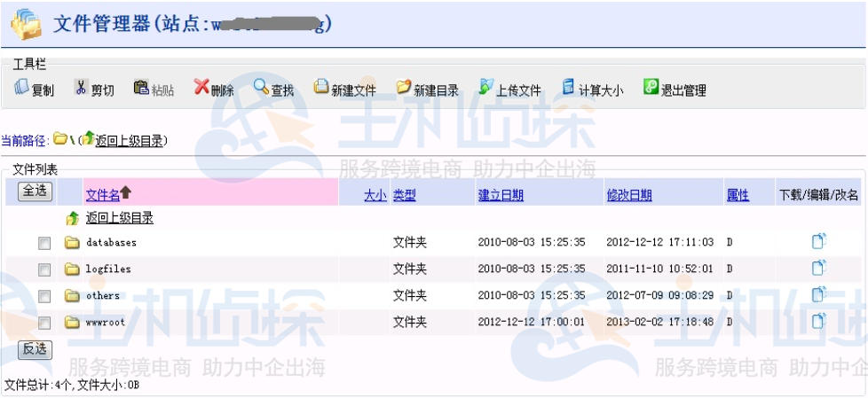Click the 剪切 toolbar label
This screenshot has width=868, height=398.
[x=102, y=90]
